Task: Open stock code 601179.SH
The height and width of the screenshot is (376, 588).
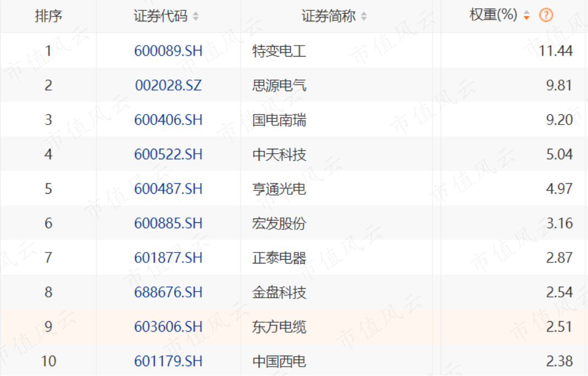Action: click(x=168, y=361)
